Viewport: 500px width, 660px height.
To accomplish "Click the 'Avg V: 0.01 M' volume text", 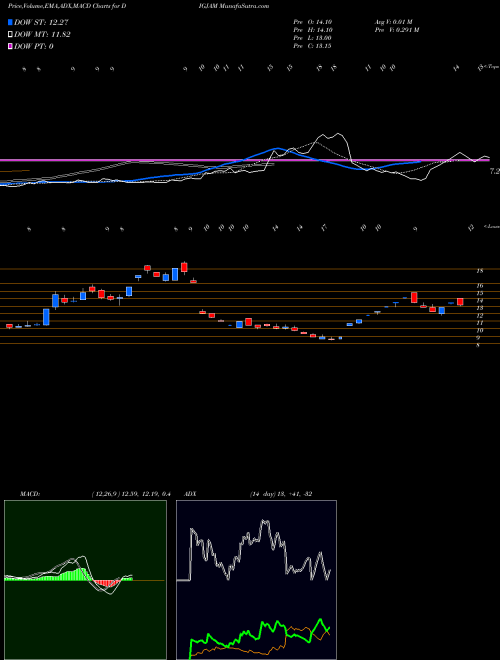I will [x=394, y=22].
